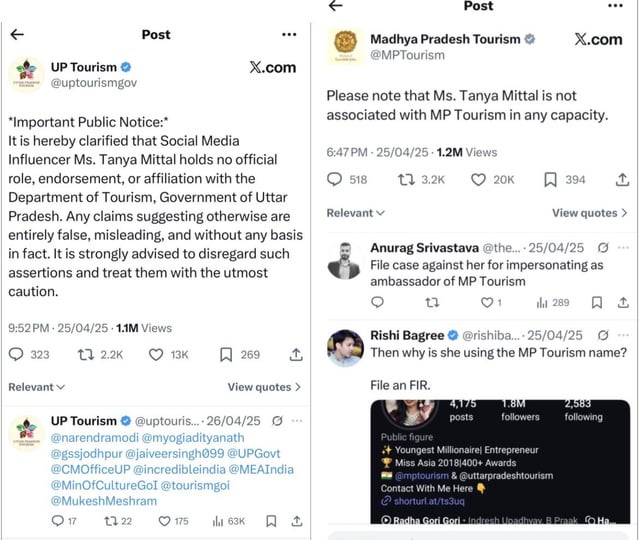The height and width of the screenshot is (540, 640).
Task: Open View quotes for UP Tourism post
Action: pos(264,387)
